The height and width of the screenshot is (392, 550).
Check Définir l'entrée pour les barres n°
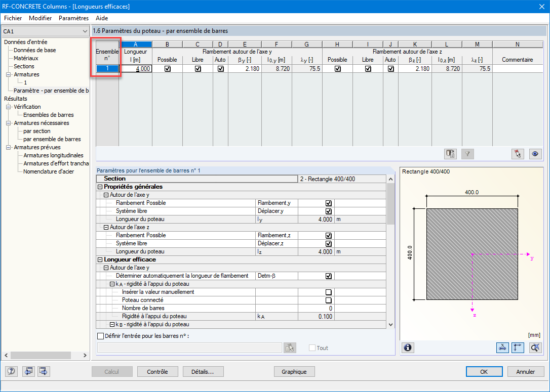[x=101, y=336]
